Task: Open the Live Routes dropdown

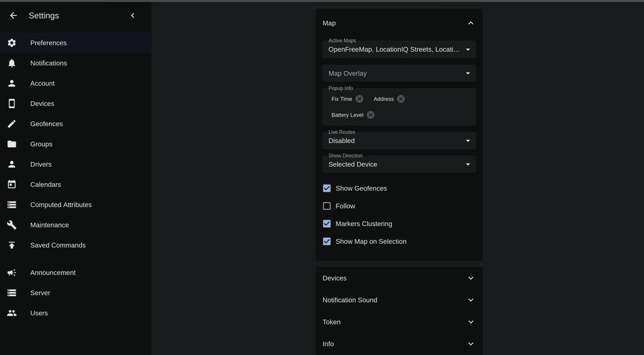Action: pos(399,140)
